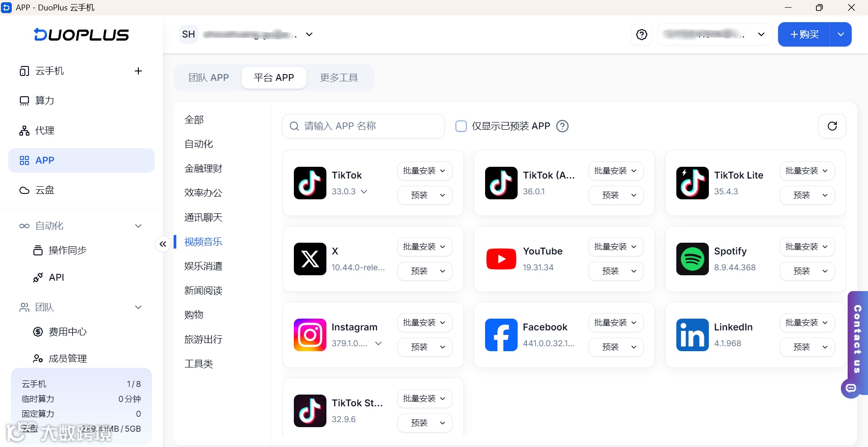
Task: Click the TikTok Lite app icon
Action: 693,183
